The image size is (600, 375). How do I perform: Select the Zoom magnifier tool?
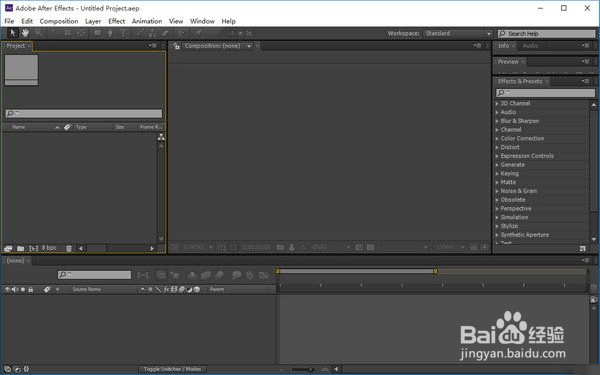point(38,33)
